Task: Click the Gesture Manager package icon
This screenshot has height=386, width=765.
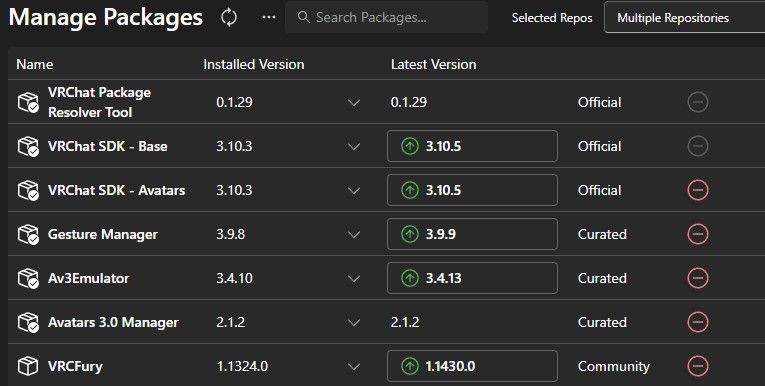Action: (x=28, y=234)
